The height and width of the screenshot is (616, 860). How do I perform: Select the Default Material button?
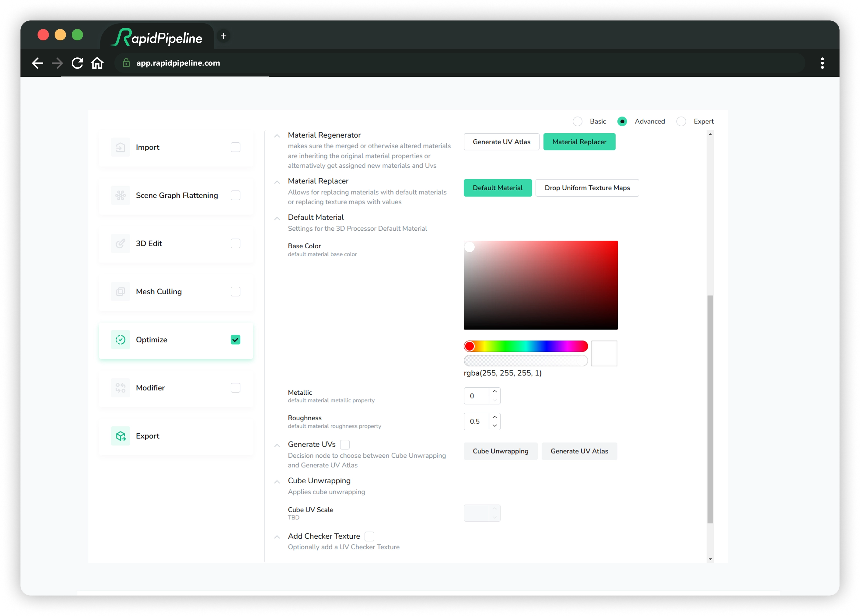(x=497, y=188)
